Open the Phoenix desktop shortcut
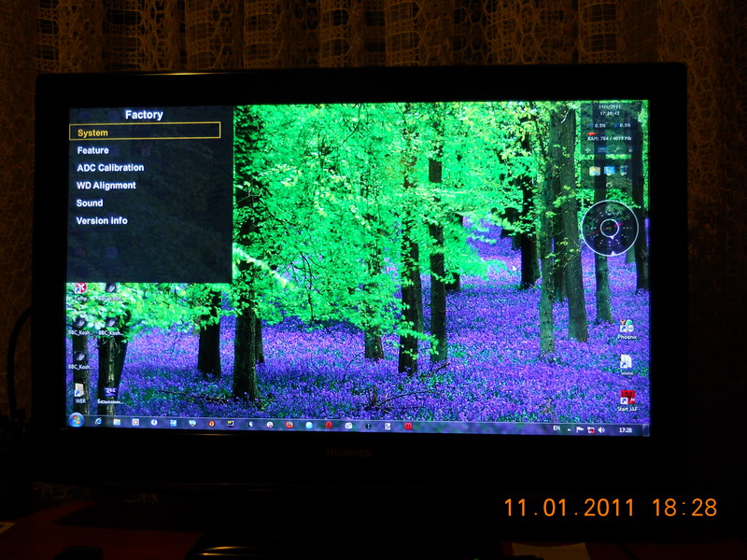This screenshot has height=560, width=747. tap(627, 328)
